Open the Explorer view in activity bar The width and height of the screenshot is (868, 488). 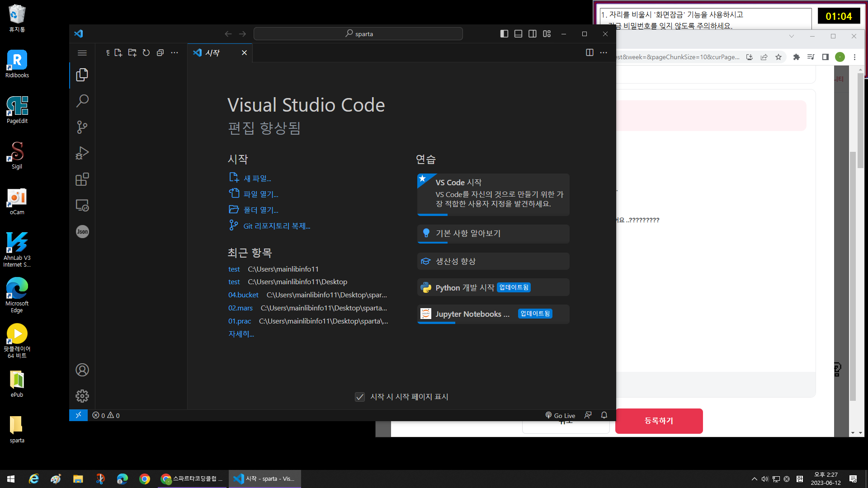pyautogui.click(x=82, y=75)
